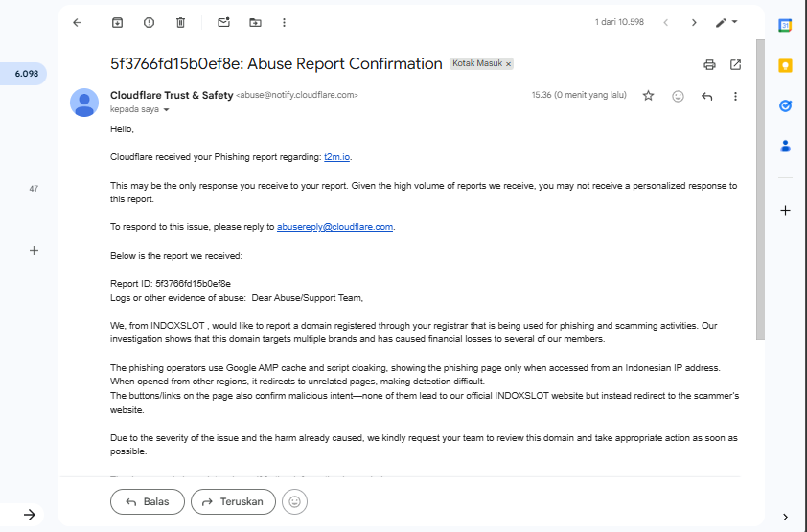Click the Teruskan forward button
The image size is (807, 532).
233,501
